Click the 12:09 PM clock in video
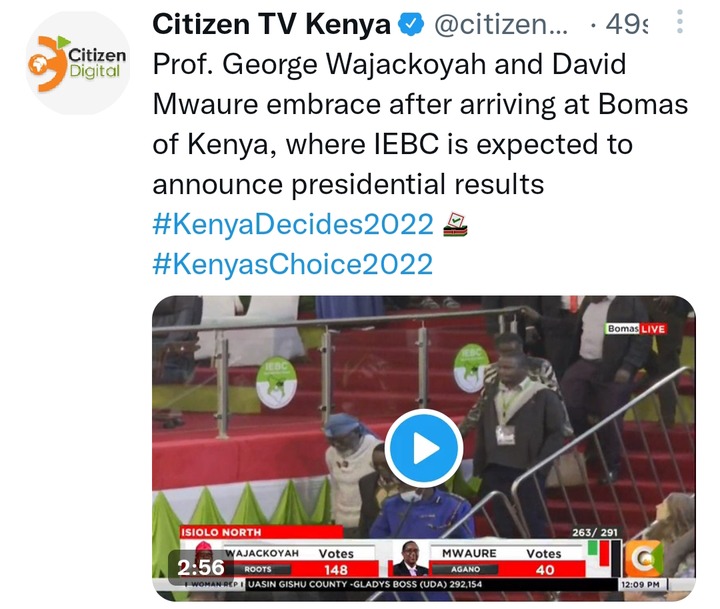Image resolution: width=720 pixels, height=609 pixels. [x=640, y=585]
